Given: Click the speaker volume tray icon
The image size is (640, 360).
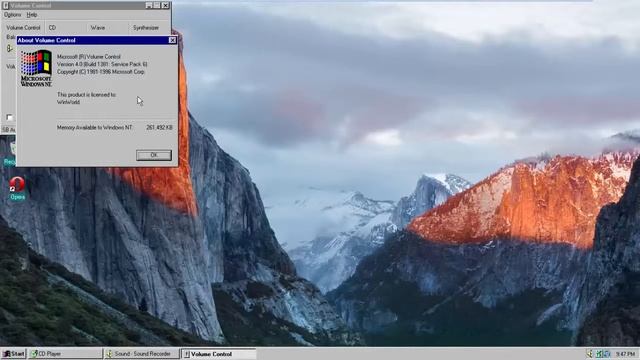Looking at the screenshot, I should click(589, 354).
